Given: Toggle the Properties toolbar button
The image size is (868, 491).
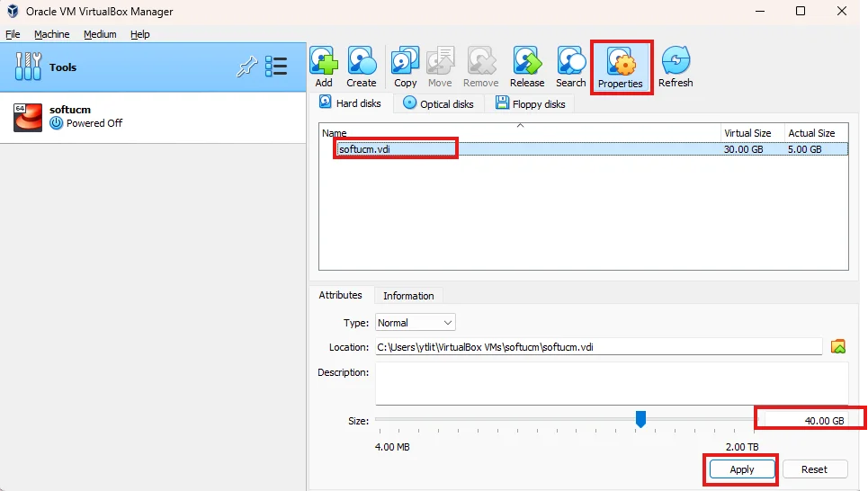Looking at the screenshot, I should 621,67.
